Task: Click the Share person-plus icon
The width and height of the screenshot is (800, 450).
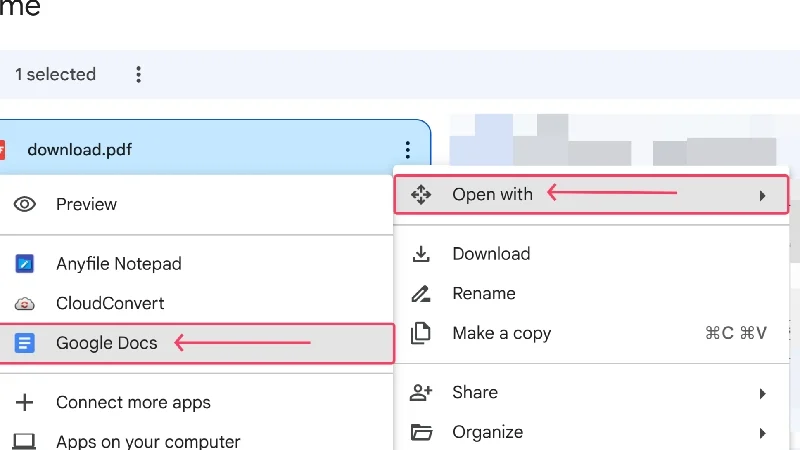Action: pos(421,393)
